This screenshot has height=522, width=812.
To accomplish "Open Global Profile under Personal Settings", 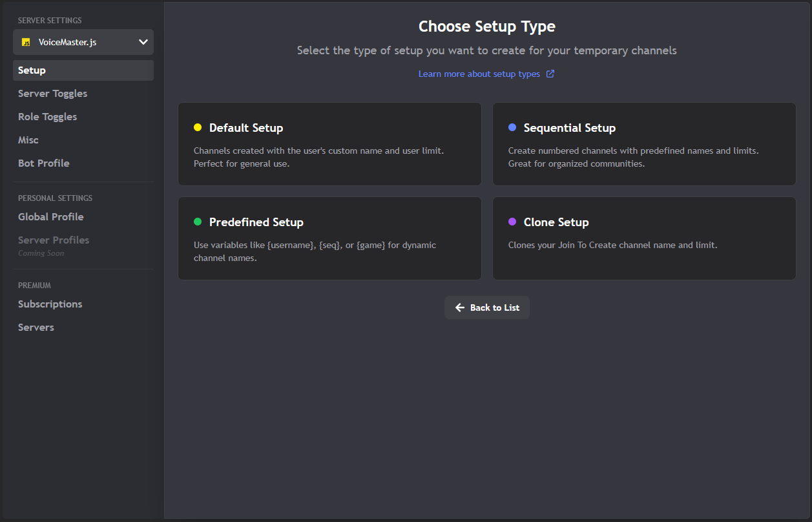I will 50,216.
